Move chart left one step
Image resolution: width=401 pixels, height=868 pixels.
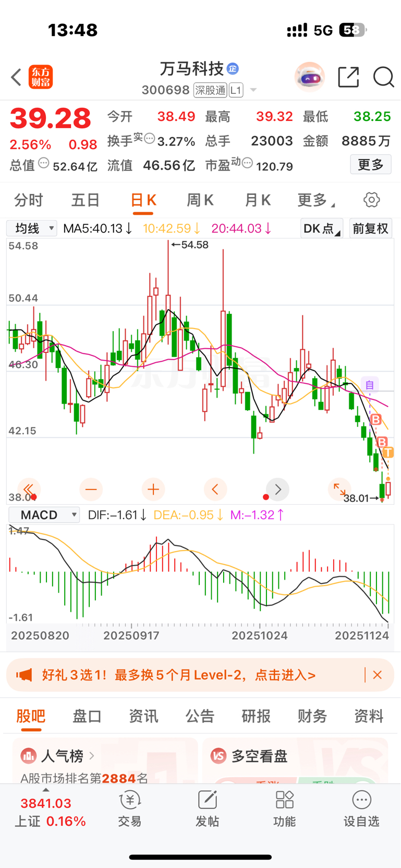click(215, 489)
